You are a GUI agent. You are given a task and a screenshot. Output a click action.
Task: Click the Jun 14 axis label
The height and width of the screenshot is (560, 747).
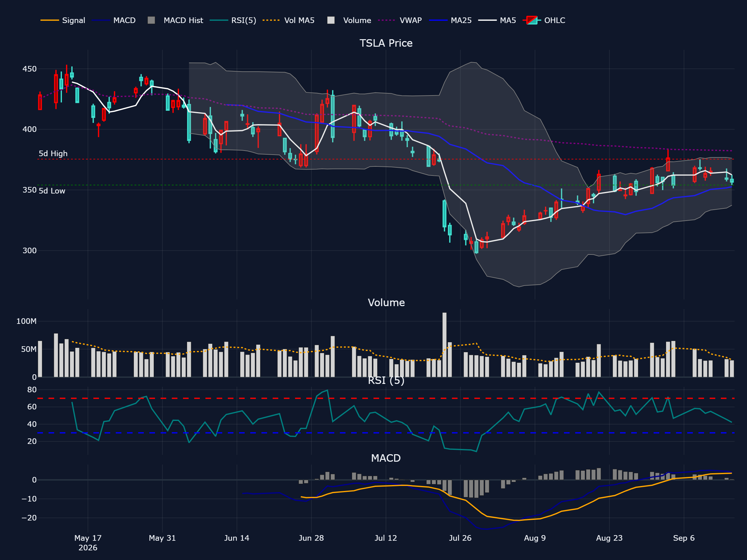tap(237, 538)
